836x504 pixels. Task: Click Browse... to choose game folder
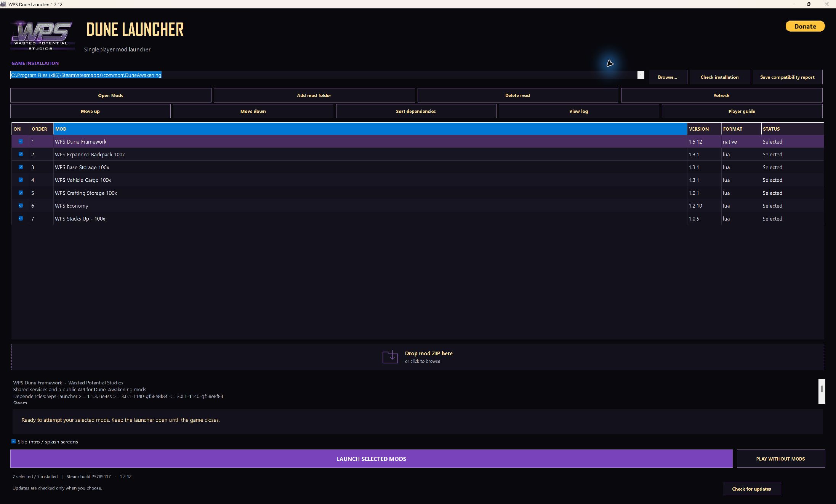pos(668,77)
